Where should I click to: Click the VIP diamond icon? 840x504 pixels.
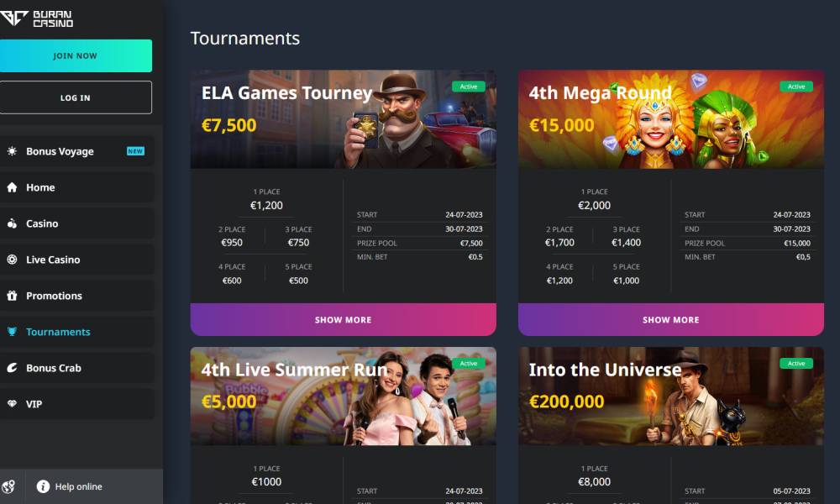(x=12, y=404)
